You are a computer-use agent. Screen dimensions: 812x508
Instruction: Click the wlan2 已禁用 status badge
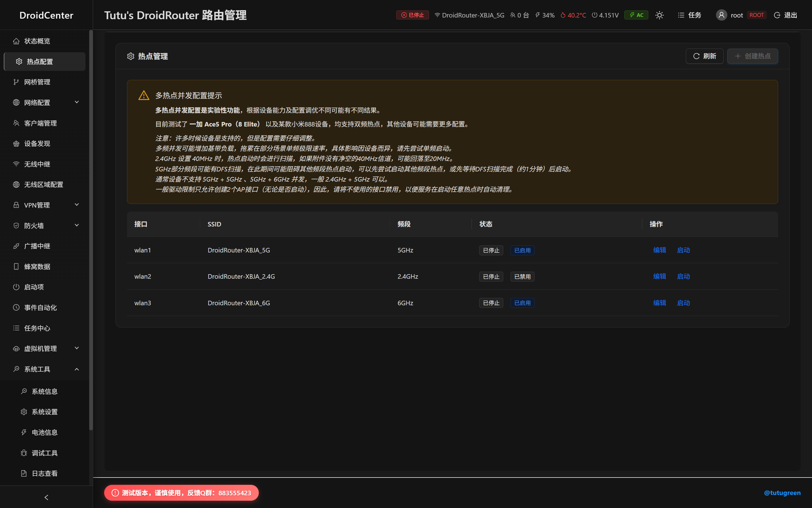(x=522, y=276)
